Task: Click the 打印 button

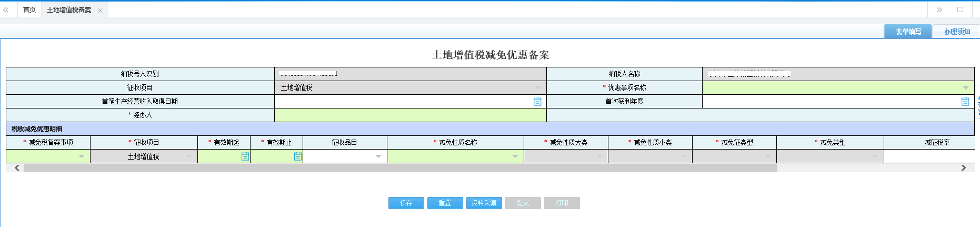Action: [562, 203]
